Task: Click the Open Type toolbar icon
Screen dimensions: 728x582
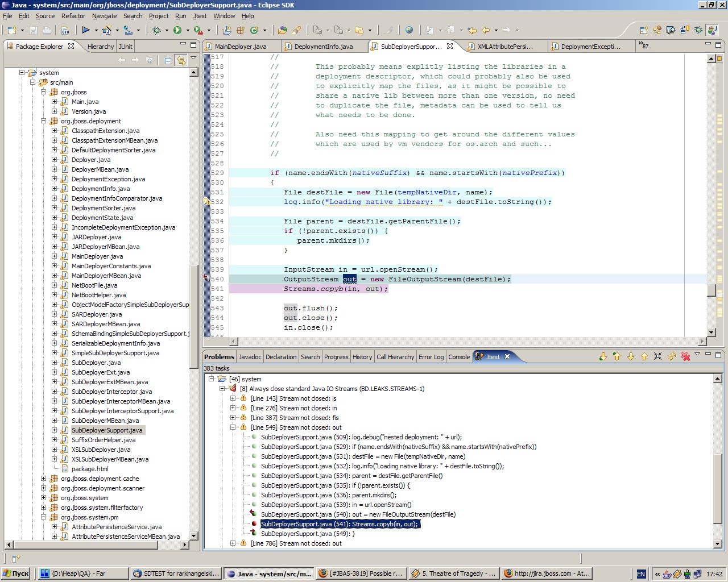Action: pyautogui.click(x=282, y=30)
